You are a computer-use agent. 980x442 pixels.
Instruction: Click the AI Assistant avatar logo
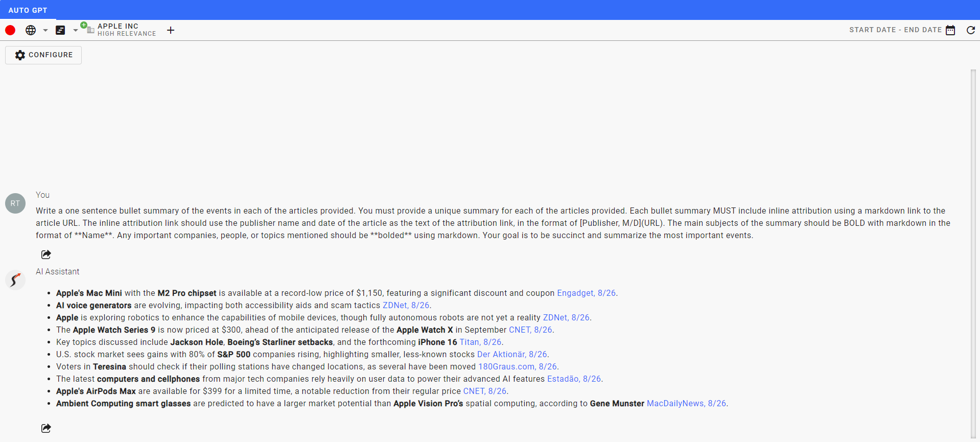point(15,280)
